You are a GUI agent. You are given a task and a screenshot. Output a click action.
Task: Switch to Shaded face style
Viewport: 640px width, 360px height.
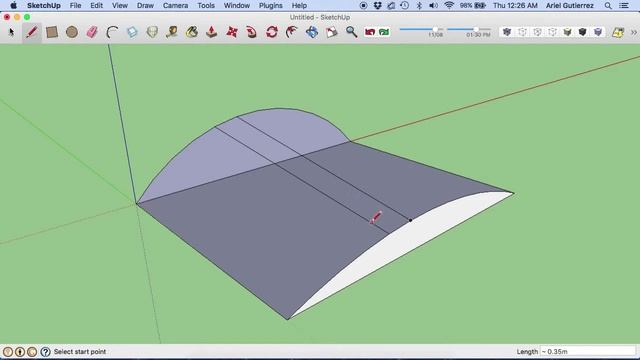[x=567, y=32]
